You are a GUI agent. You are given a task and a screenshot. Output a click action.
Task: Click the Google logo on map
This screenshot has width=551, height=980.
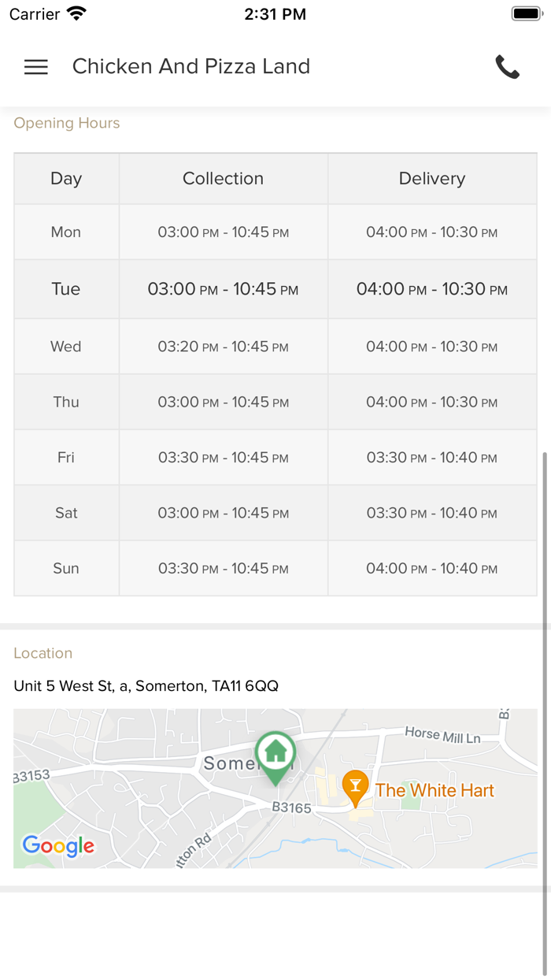(58, 846)
